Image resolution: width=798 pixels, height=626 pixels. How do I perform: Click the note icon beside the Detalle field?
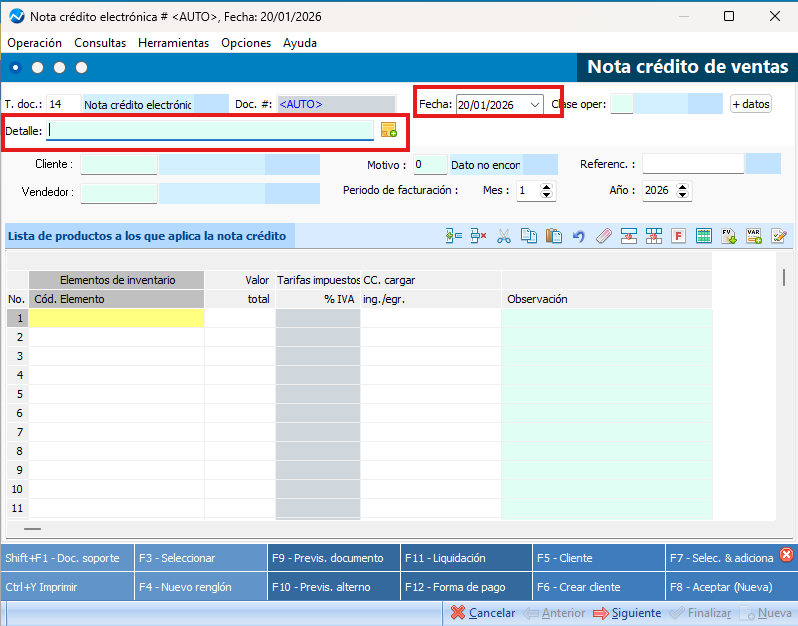389,130
